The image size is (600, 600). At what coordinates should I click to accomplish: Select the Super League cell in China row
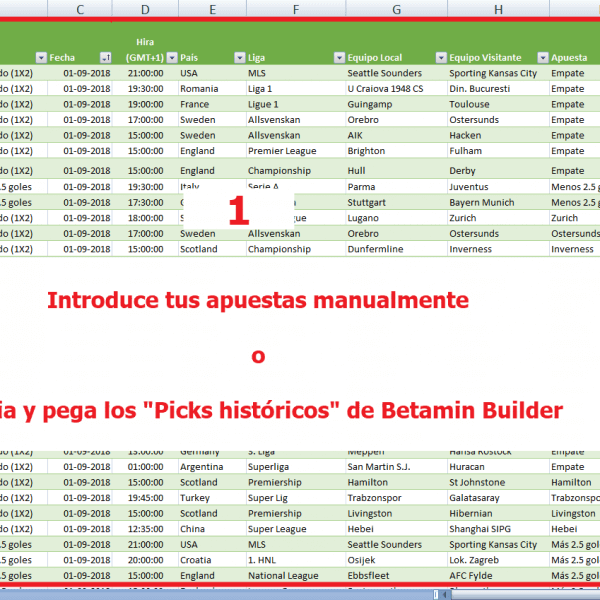(296, 529)
